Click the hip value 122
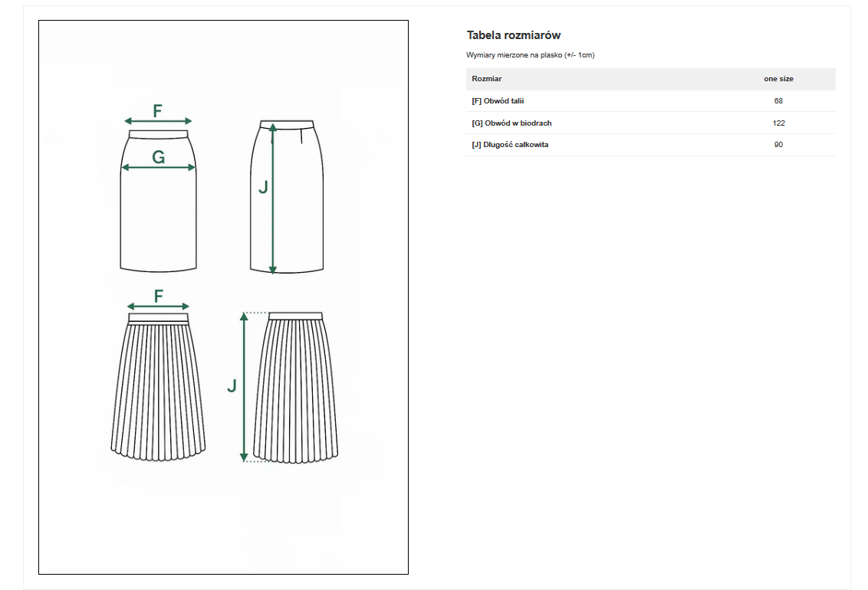Viewport: 868px width, 590px height. (x=778, y=123)
